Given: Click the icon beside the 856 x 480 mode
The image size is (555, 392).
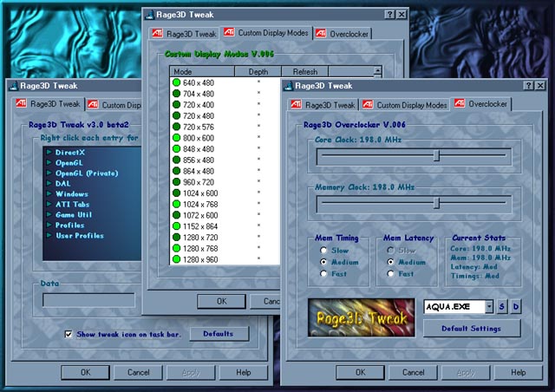Looking at the screenshot, I should pyautogui.click(x=176, y=160).
